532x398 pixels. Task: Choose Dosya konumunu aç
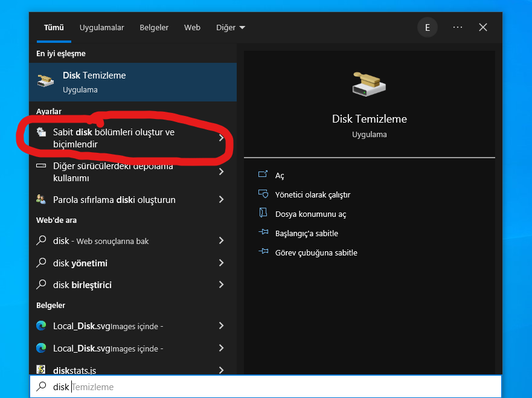click(310, 214)
